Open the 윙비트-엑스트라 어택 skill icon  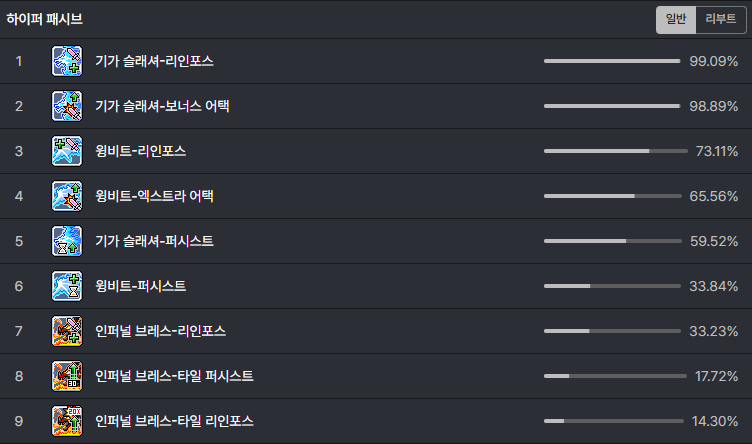click(67, 196)
